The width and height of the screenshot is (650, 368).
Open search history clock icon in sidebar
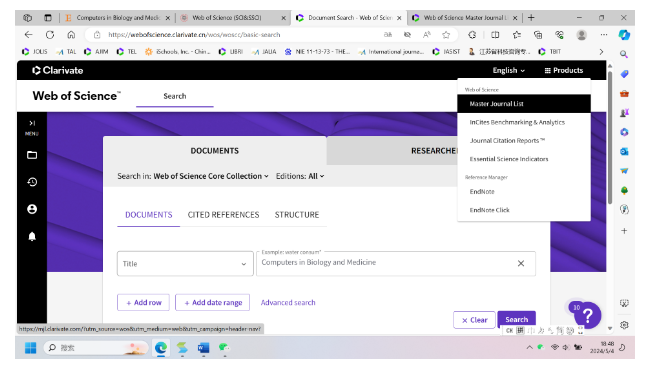point(32,182)
